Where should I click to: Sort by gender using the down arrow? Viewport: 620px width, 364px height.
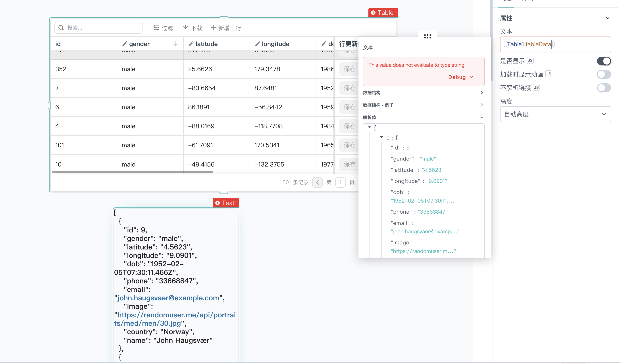175,44
